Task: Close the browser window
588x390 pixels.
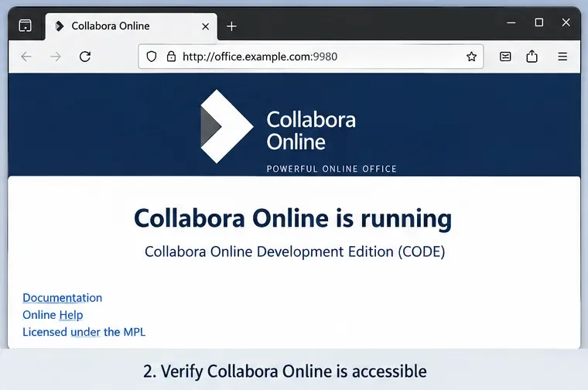Action: (x=566, y=22)
